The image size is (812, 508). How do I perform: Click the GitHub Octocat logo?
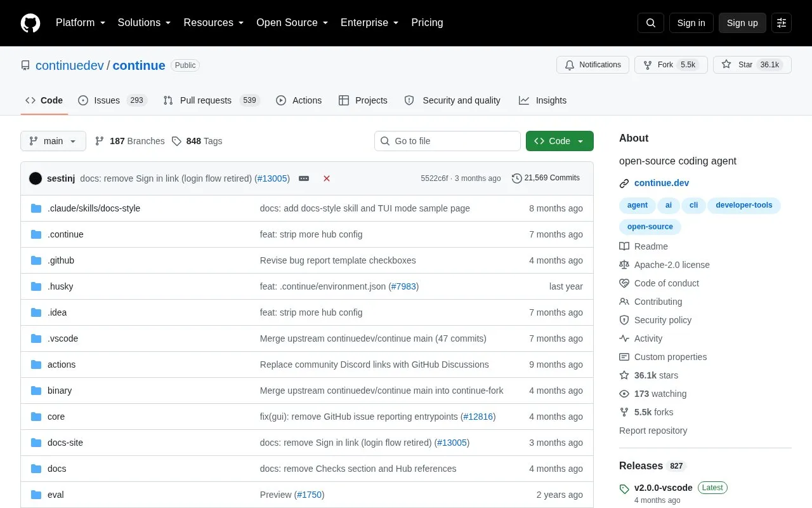[30, 23]
